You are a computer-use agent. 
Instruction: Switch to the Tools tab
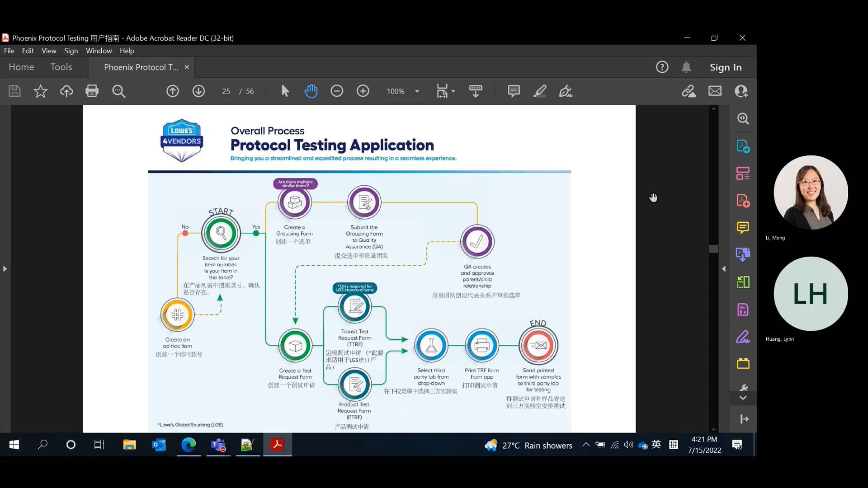[61, 67]
